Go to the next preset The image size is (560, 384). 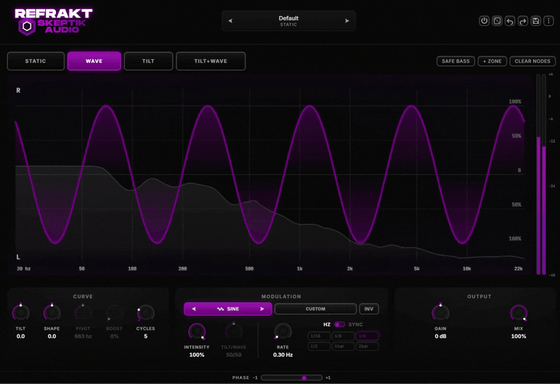pyautogui.click(x=347, y=21)
